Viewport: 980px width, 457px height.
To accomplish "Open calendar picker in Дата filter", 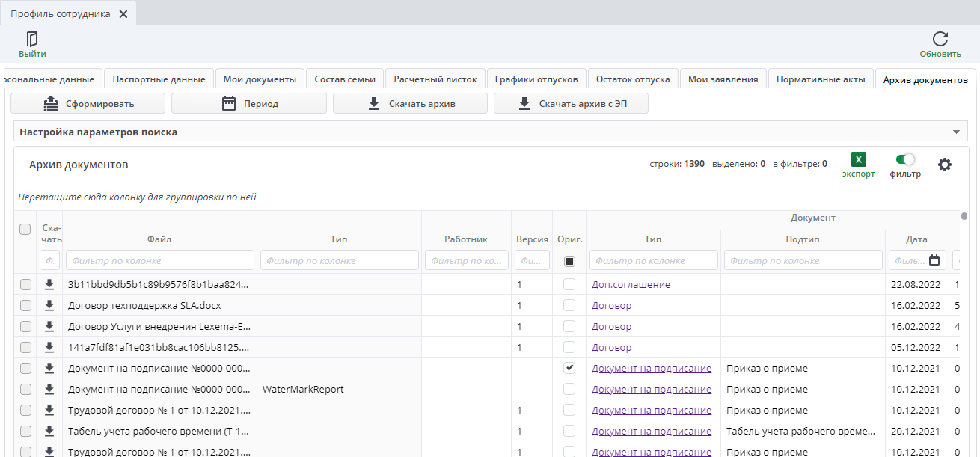I will [x=934, y=260].
